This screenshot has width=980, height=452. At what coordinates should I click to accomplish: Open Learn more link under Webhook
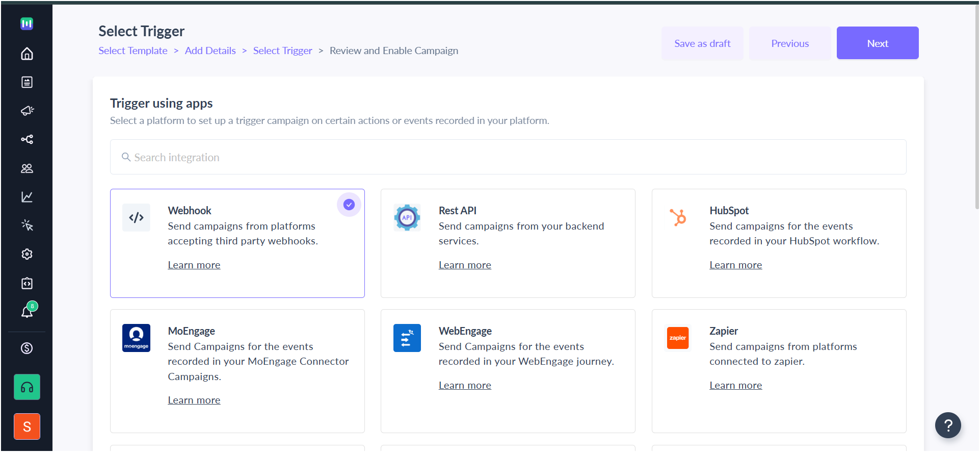click(194, 265)
